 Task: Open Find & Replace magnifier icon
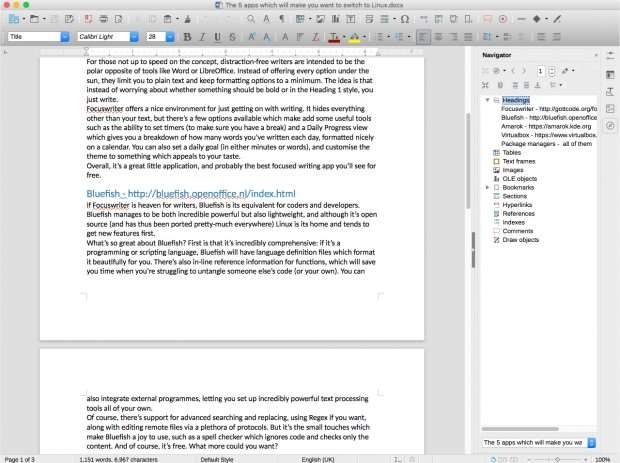click(251, 19)
